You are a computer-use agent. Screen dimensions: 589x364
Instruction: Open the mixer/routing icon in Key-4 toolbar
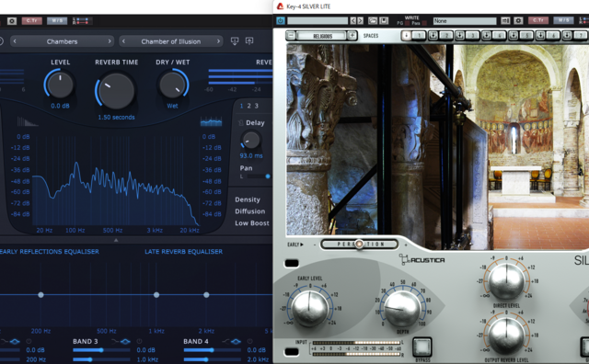(x=505, y=21)
